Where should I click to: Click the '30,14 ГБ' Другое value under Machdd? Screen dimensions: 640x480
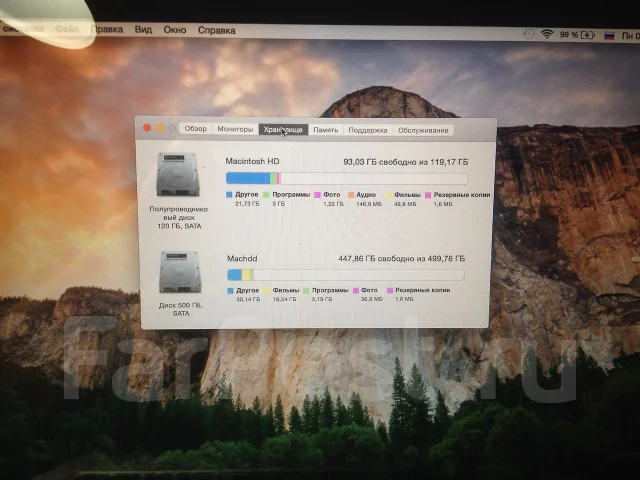[248, 299]
